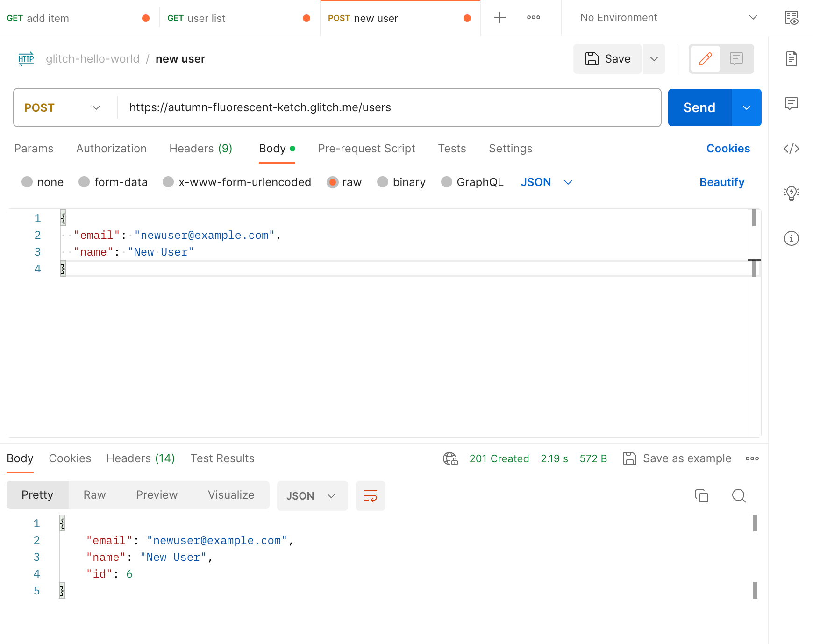Screen dimensions: 813x644
Task: Click the 572 B response size
Action: [593, 458]
